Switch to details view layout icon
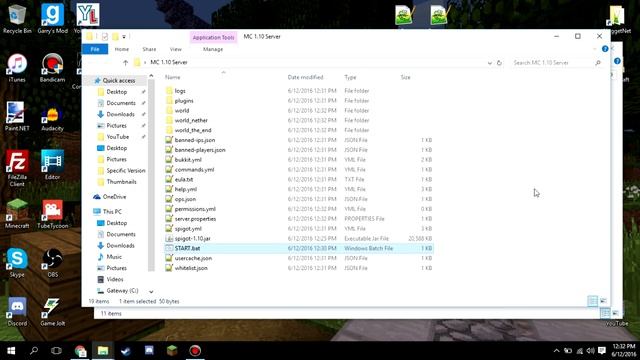Screen dimensions: 640x360 click(x=592, y=301)
